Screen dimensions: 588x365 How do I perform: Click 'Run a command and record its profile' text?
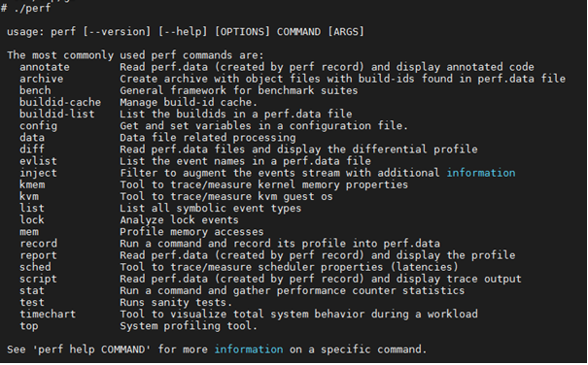click(233, 244)
